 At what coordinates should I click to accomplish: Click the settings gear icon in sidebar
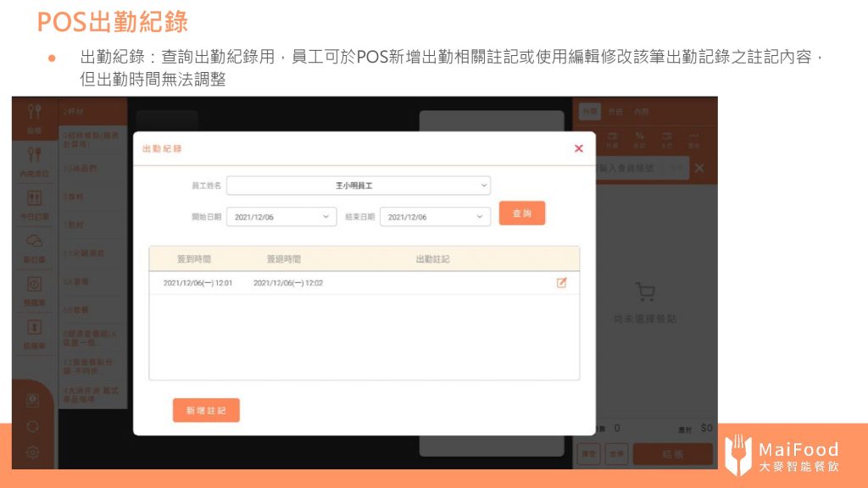[33, 452]
